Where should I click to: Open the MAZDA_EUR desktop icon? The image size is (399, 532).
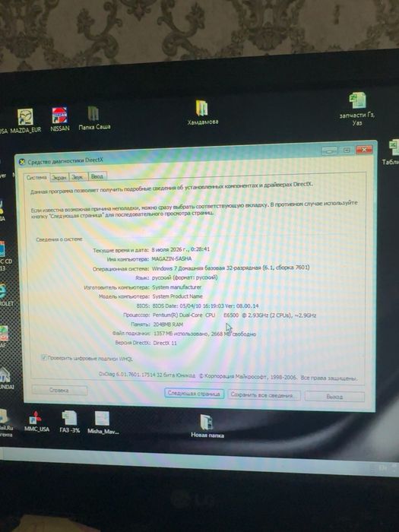(x=26, y=120)
